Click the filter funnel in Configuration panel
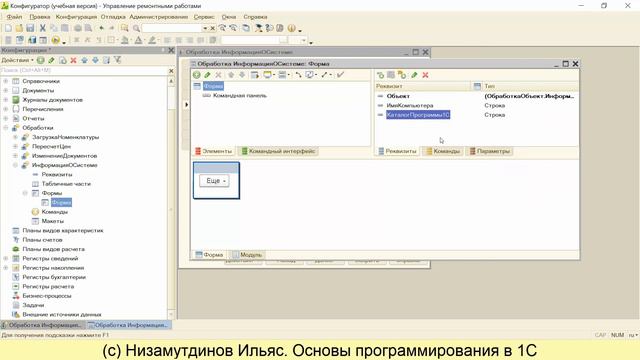Image resolution: width=640 pixels, height=360 pixels. [x=118, y=60]
